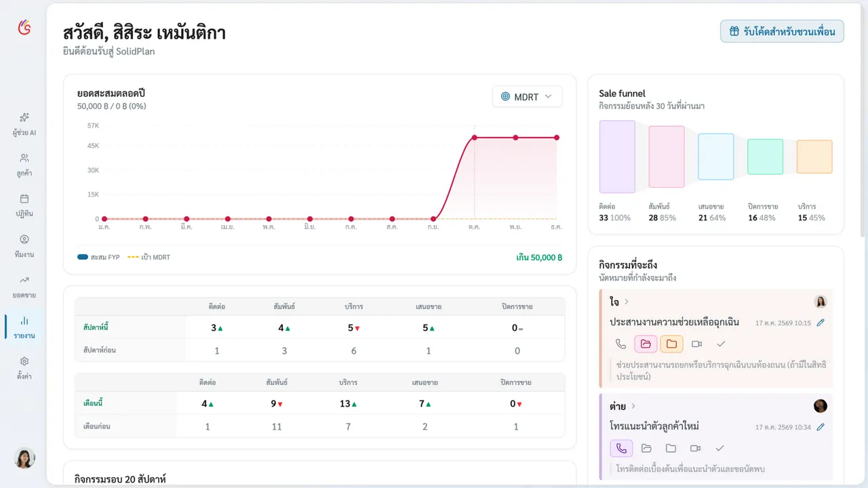Click the user profile avatar in sidebar

24,458
